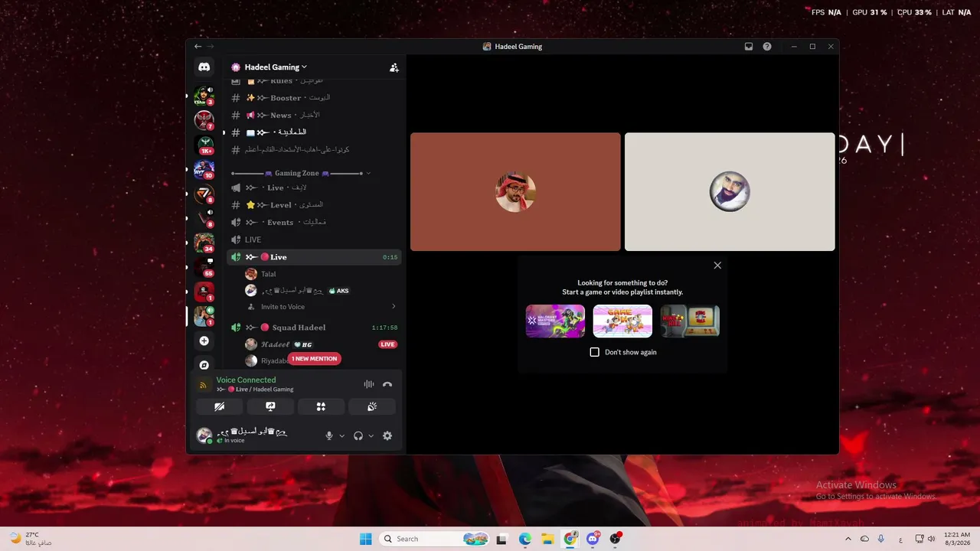The height and width of the screenshot is (551, 980).
Task: Open Discord help icon in title bar
Action: click(x=767, y=47)
